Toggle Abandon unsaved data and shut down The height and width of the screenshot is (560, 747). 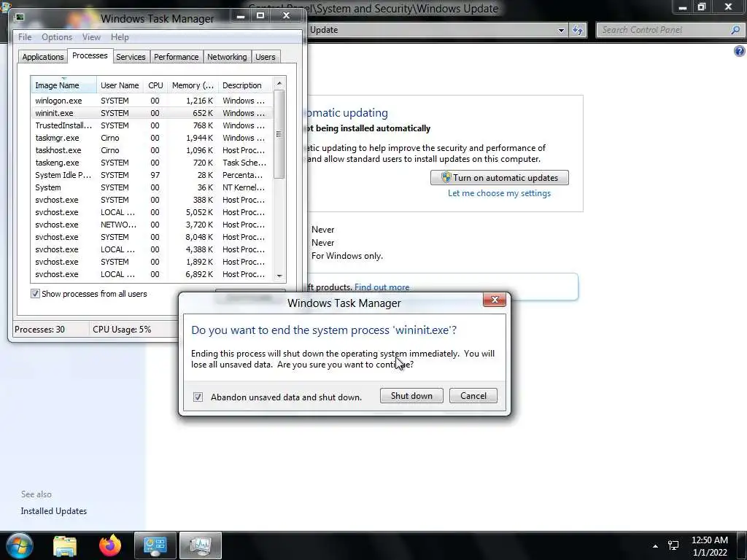point(198,397)
